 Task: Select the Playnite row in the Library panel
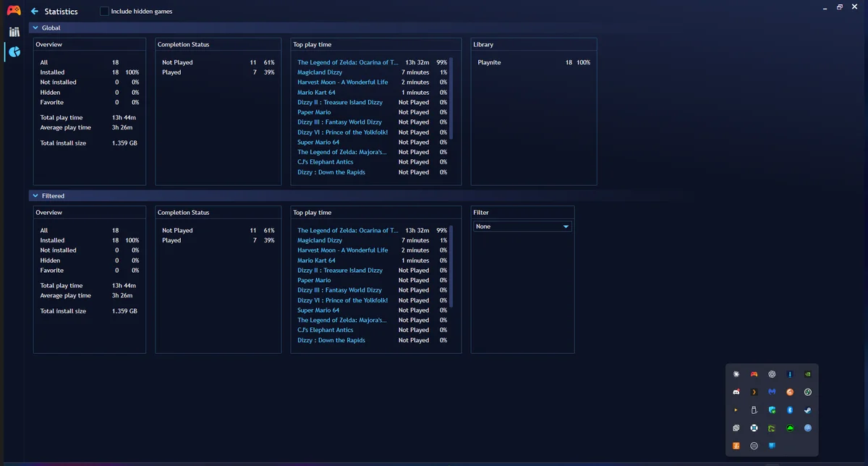[534, 62]
